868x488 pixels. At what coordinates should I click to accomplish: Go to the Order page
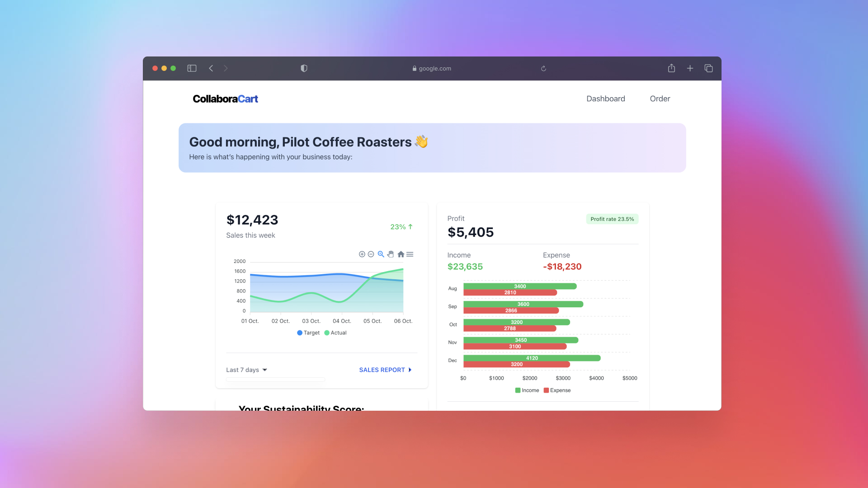[660, 99]
